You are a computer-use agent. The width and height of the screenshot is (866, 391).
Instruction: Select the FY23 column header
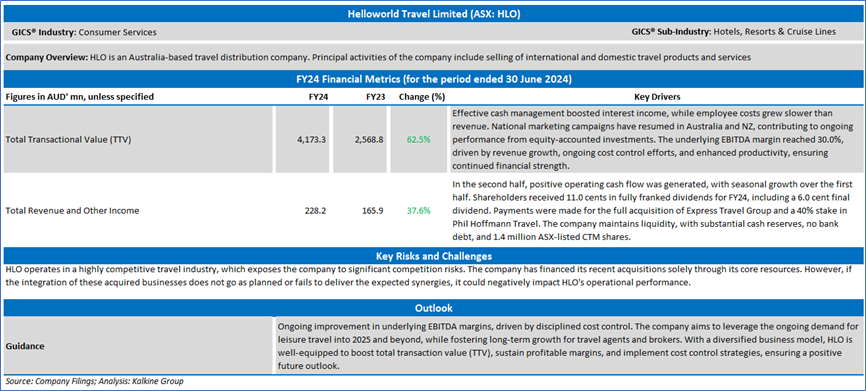(x=373, y=97)
